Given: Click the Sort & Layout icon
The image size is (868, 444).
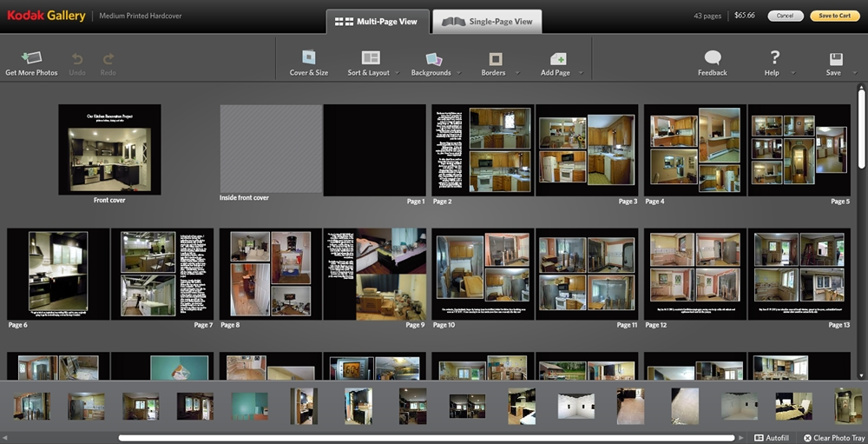Looking at the screenshot, I should point(371,58).
